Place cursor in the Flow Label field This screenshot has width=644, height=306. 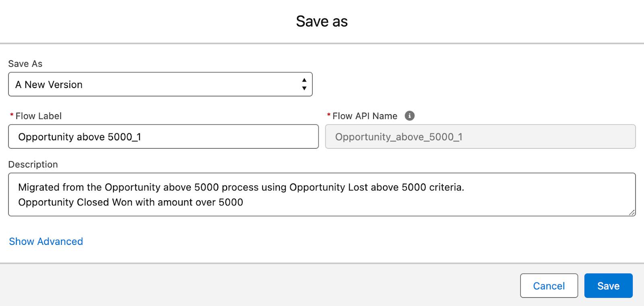tap(163, 137)
